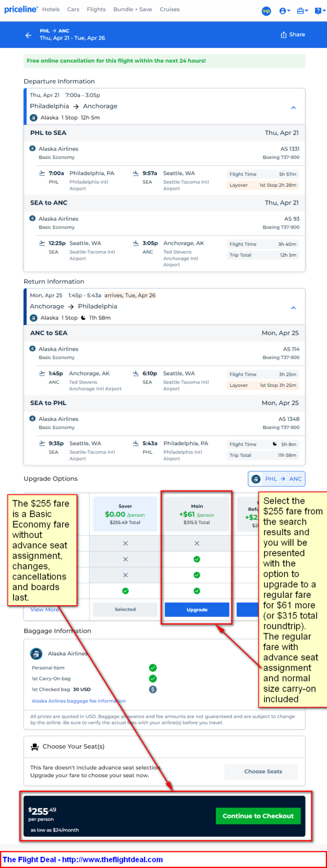
Task: Click the $255.49 per person price
Action: click(x=42, y=813)
